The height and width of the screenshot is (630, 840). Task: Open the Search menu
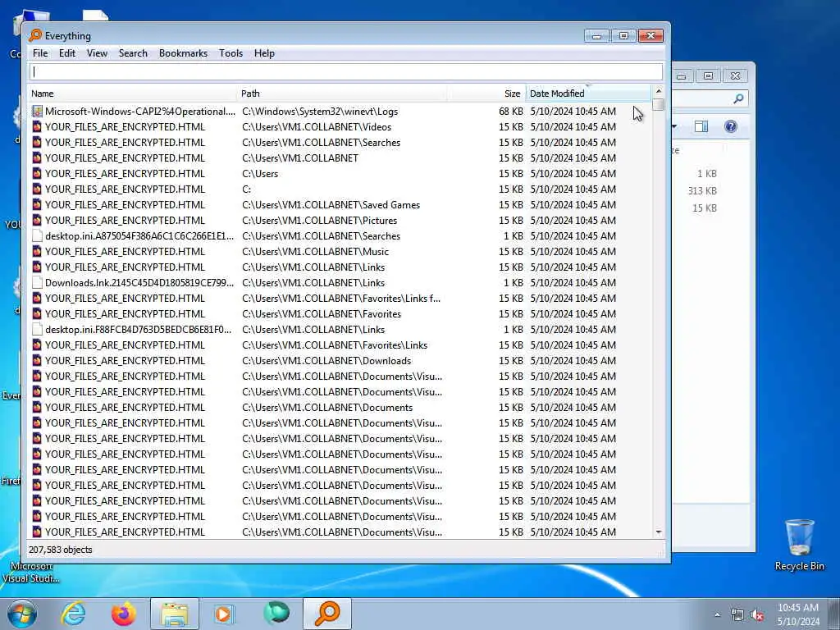coord(133,53)
